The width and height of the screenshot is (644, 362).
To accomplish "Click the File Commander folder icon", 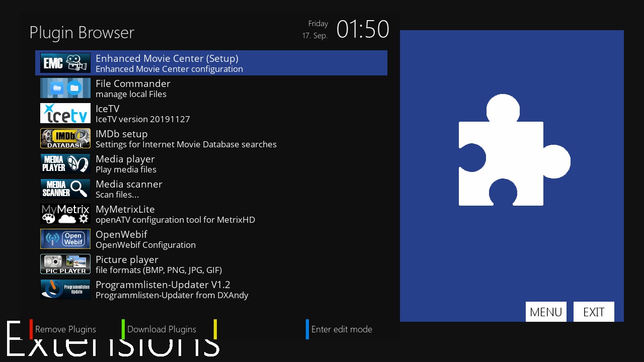I will (65, 88).
